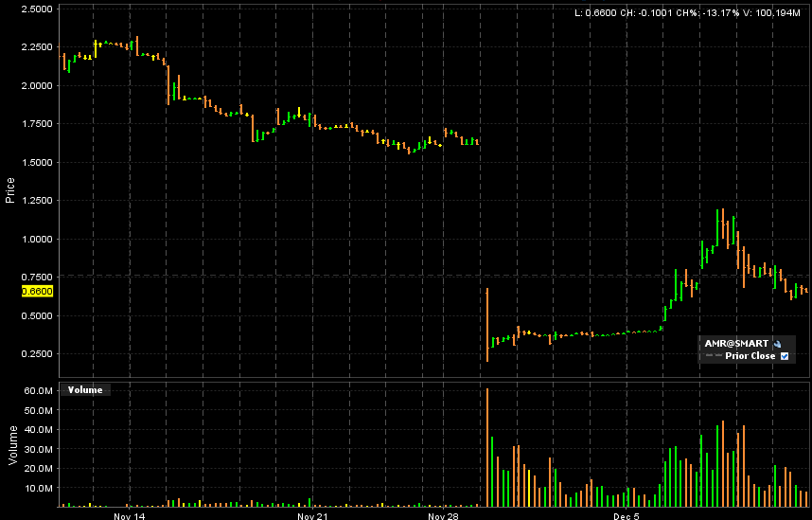Click the Prior Close legend text
The image size is (812, 520).
(750, 356)
